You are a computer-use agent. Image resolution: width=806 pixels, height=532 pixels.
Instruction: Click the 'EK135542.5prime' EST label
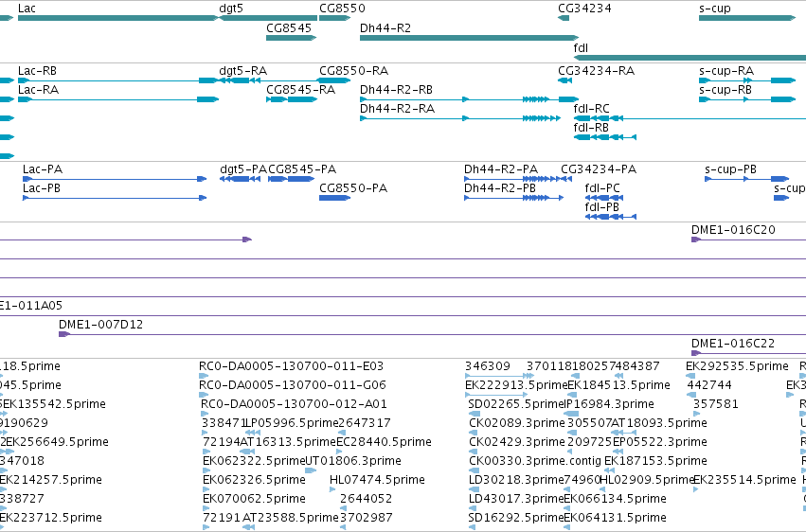point(55,404)
